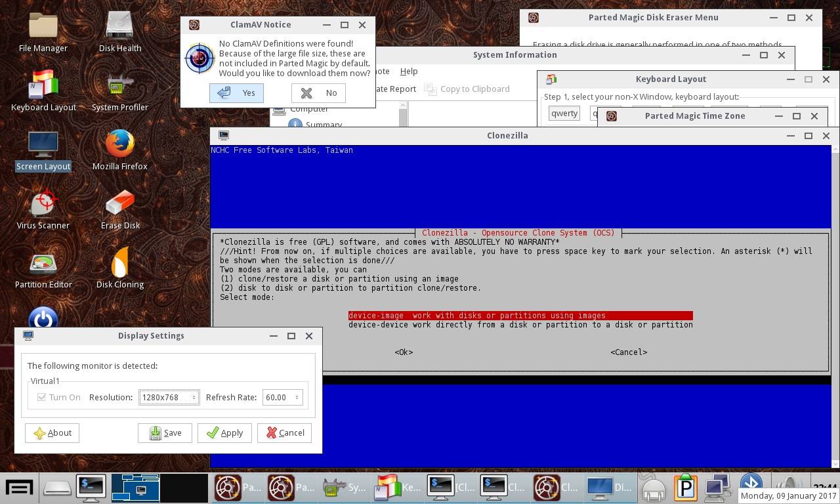Open the Partition Editor desktop icon
The width and height of the screenshot is (840, 504).
point(43,269)
